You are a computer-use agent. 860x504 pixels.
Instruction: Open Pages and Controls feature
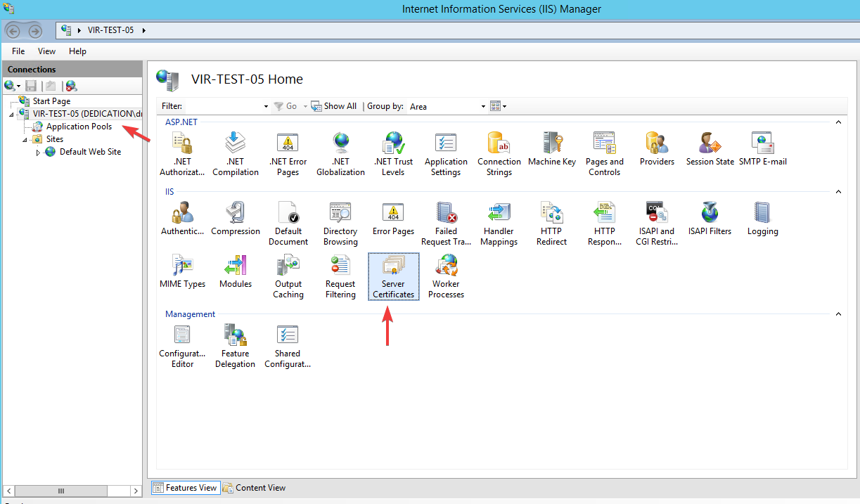click(605, 155)
